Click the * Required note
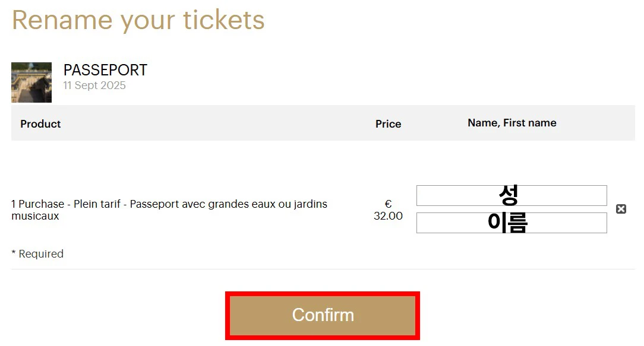The image size is (644, 346). [37, 254]
